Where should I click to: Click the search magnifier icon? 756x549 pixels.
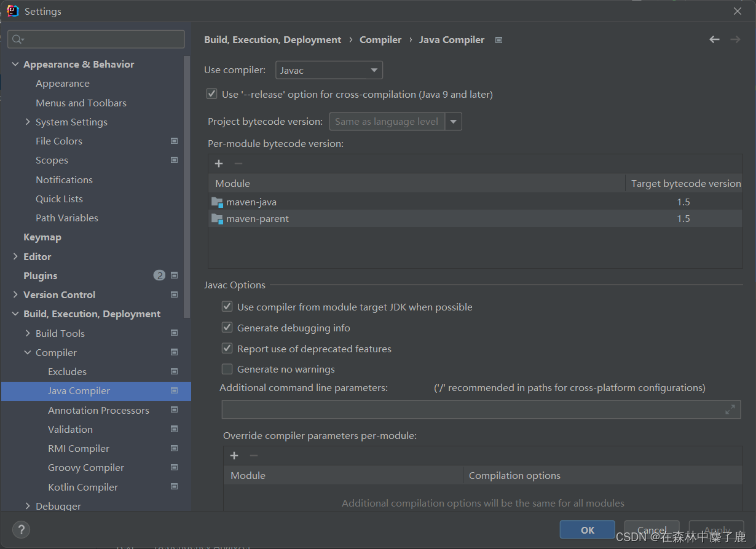coord(17,39)
